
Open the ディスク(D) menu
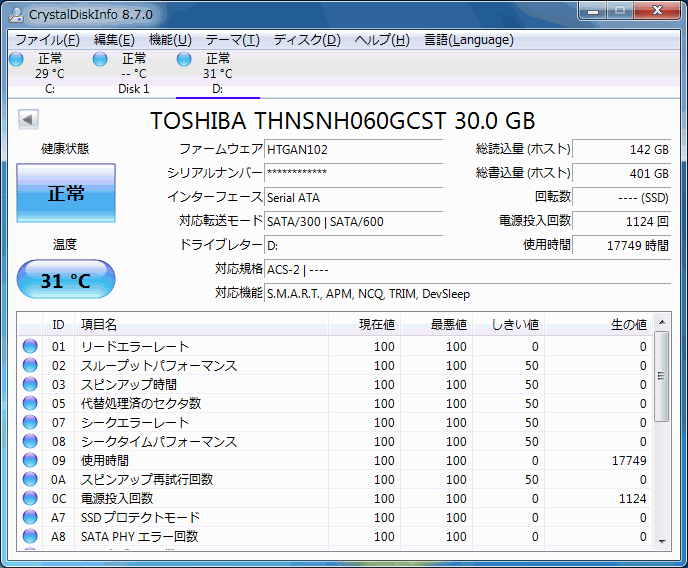pyautogui.click(x=307, y=40)
